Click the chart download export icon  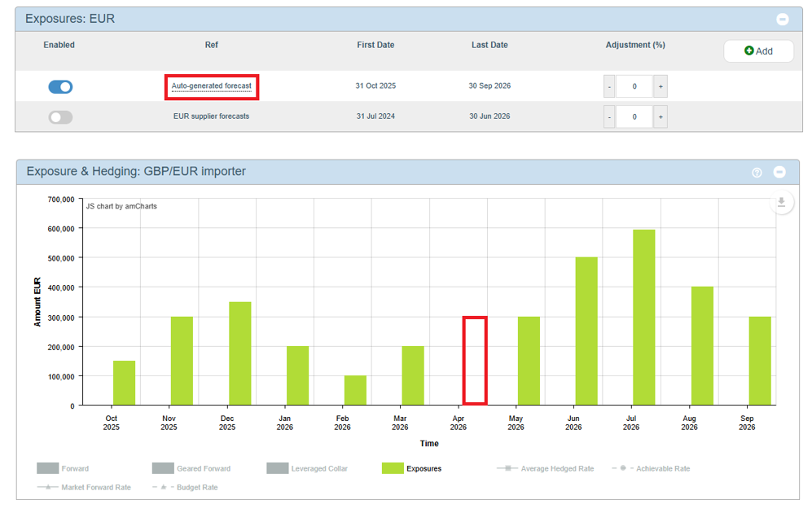pyautogui.click(x=780, y=203)
